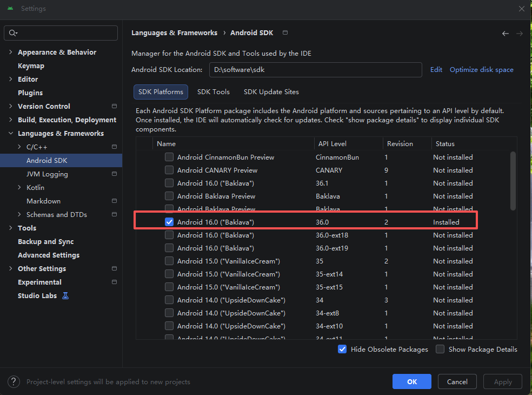
Task: Click the Apply button
Action: click(502, 382)
